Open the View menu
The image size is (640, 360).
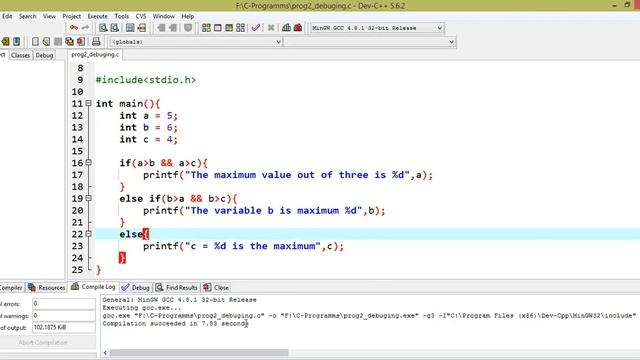coord(49,16)
